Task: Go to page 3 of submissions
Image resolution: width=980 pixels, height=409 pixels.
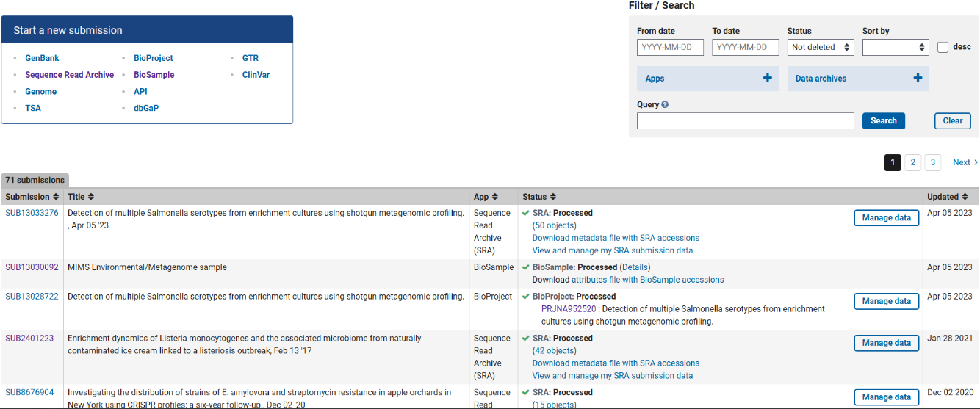Action: (x=933, y=162)
